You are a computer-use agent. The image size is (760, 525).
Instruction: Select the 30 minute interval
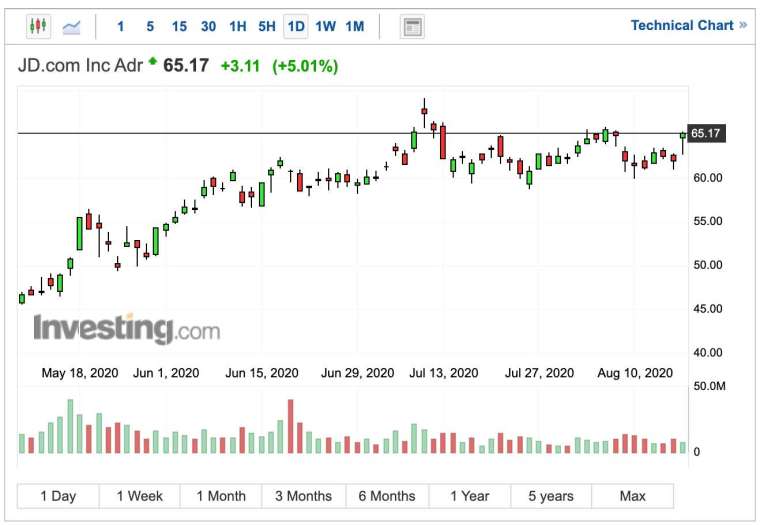[x=208, y=26]
